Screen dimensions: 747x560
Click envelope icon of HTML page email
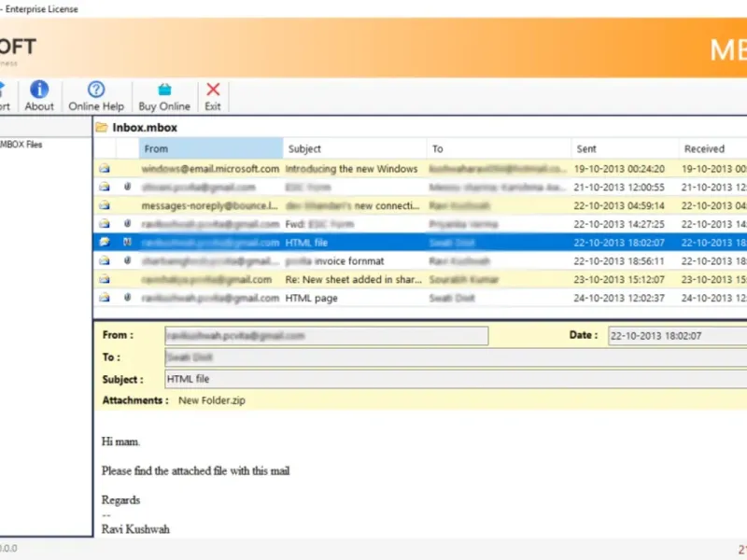tap(105, 298)
